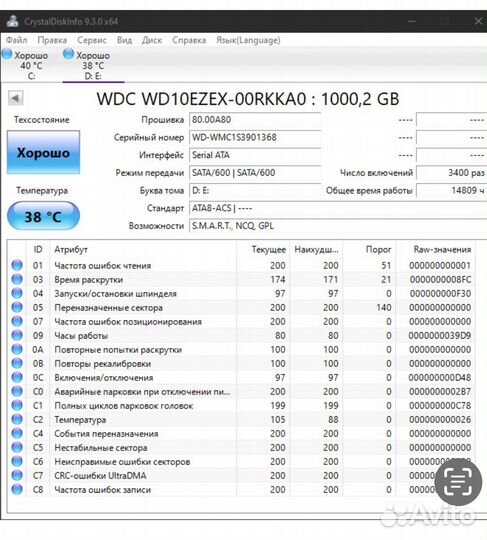Click the serial number field WD-WMC1S3901368
Image resolution: width=487 pixels, height=540 pixels.
click(255, 137)
